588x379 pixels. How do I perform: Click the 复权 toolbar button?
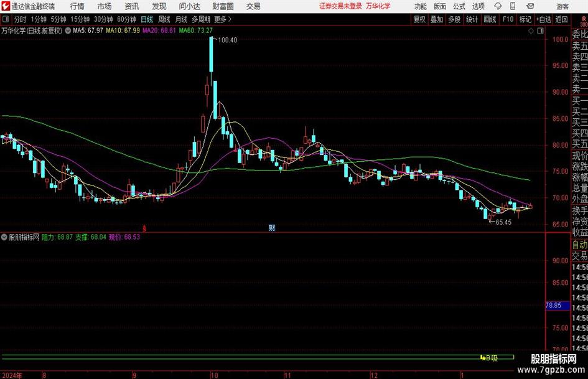point(419,19)
